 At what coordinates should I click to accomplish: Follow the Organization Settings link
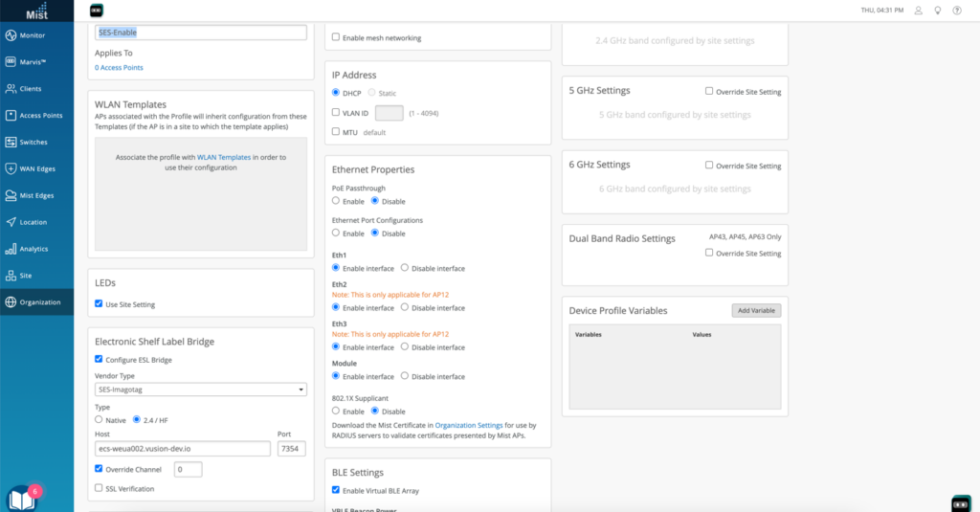[469, 425]
